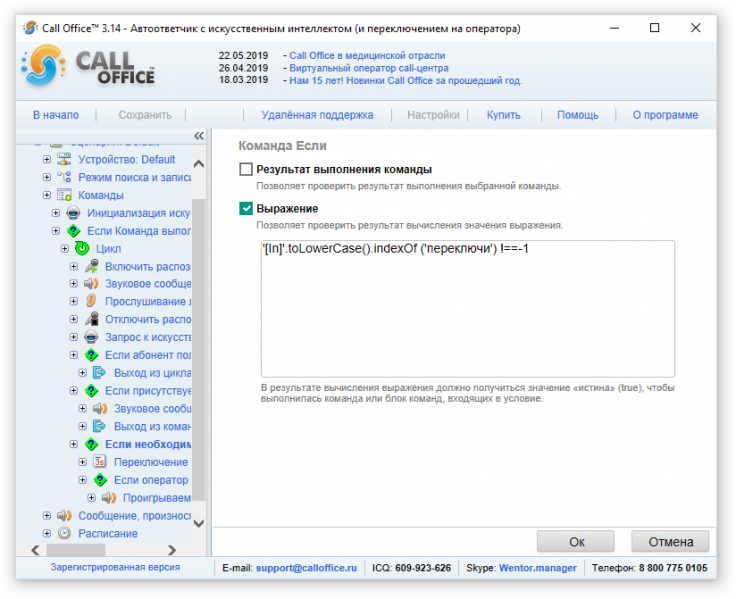Open the Купить menu item
736x599 pixels.
click(504, 115)
